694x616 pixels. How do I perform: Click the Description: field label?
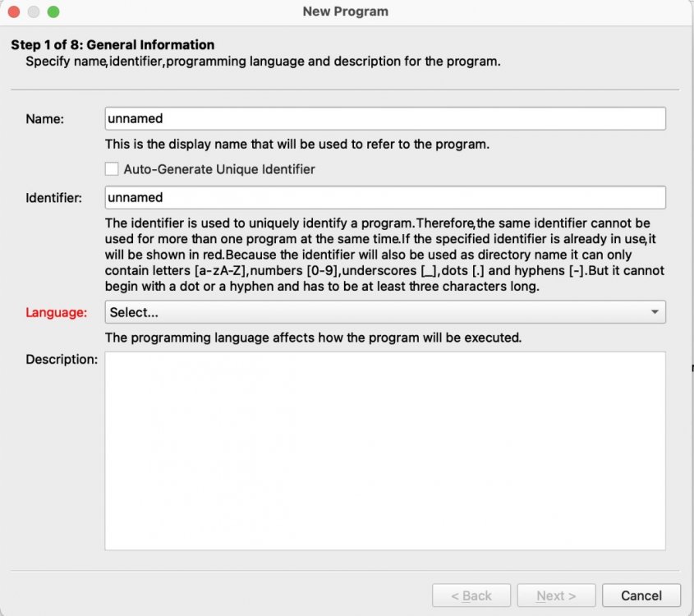tap(62, 360)
